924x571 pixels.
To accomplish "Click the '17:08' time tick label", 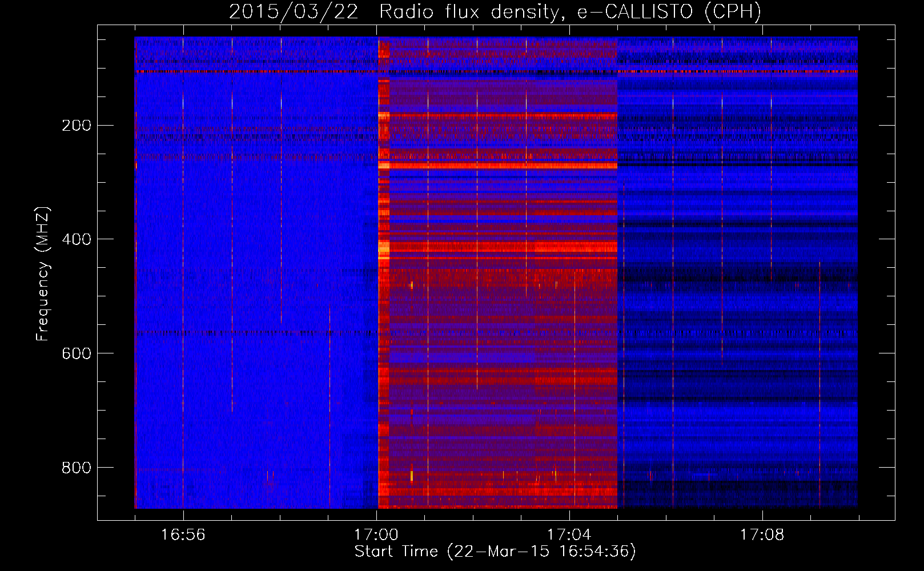I will pyautogui.click(x=762, y=535).
